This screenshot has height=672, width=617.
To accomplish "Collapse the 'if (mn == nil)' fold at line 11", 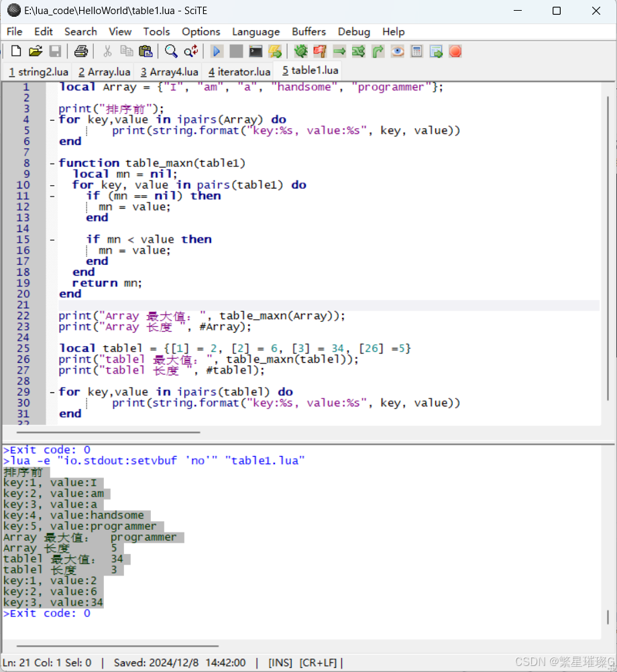I will [52, 197].
